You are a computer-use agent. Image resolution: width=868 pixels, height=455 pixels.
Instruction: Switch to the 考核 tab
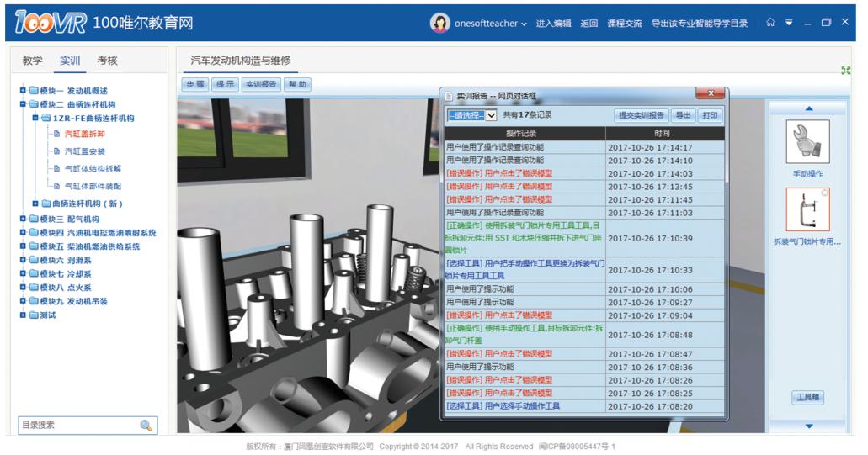click(107, 61)
